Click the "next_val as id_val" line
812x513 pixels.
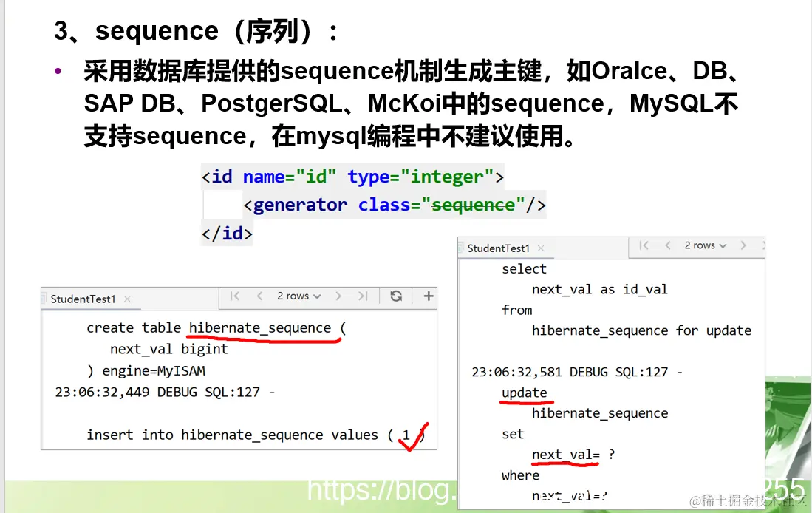(x=600, y=289)
